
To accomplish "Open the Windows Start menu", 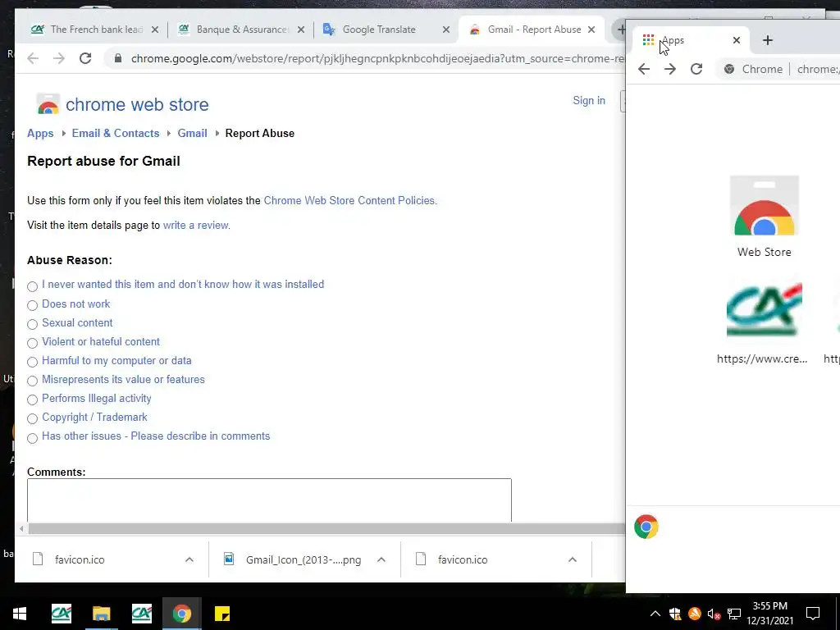I will tap(20, 614).
